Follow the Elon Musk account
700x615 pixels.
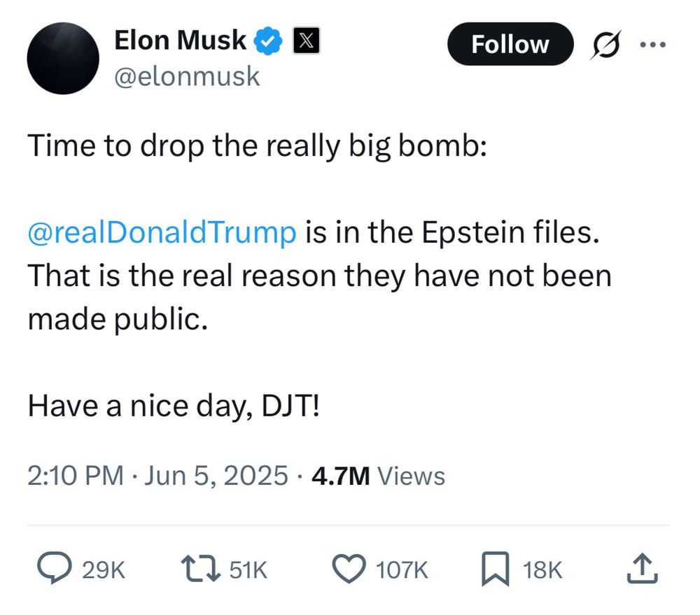coord(510,43)
